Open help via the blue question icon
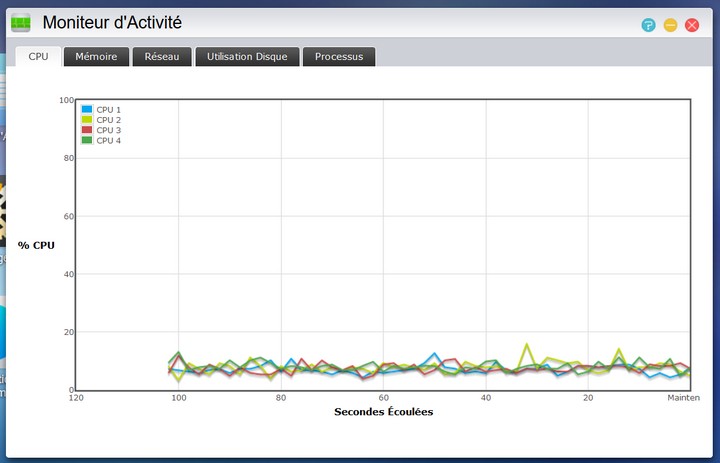Screen dimensions: 720x463 648,25
